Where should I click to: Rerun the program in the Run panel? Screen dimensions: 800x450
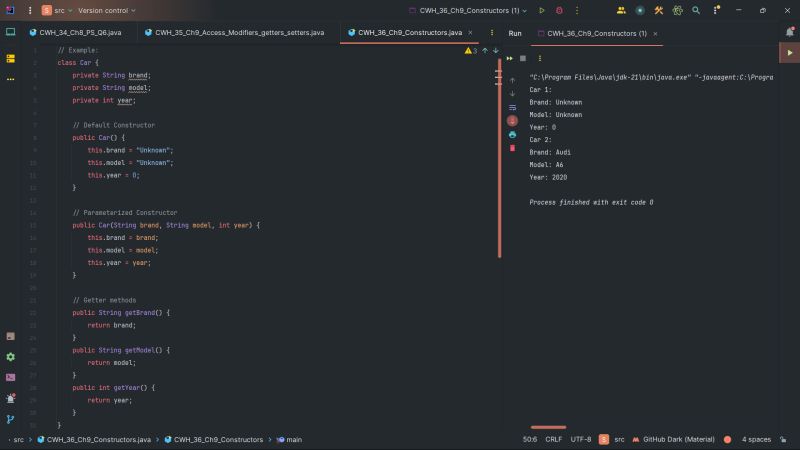tap(509, 58)
